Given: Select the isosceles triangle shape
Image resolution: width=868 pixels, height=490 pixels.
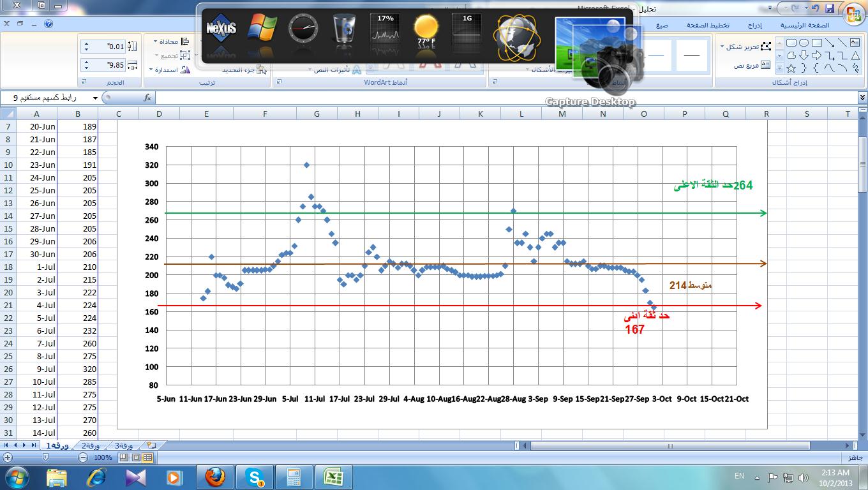Looking at the screenshot, I should [855, 56].
